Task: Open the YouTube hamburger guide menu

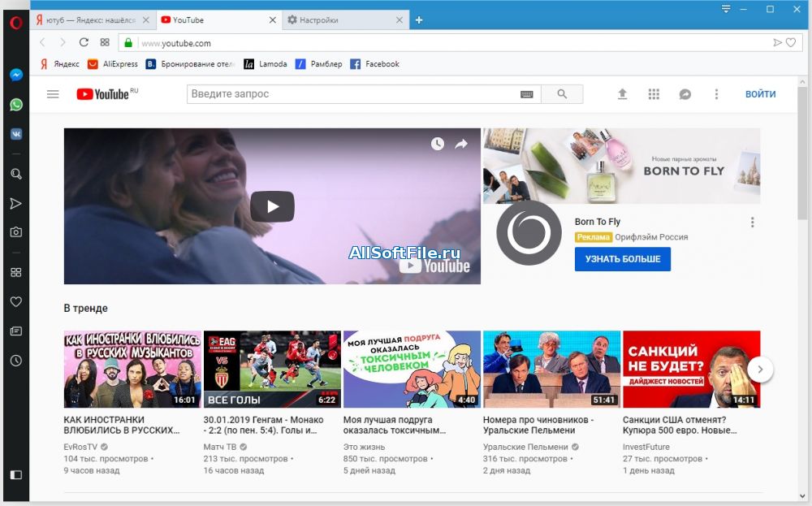Action: pyautogui.click(x=53, y=94)
